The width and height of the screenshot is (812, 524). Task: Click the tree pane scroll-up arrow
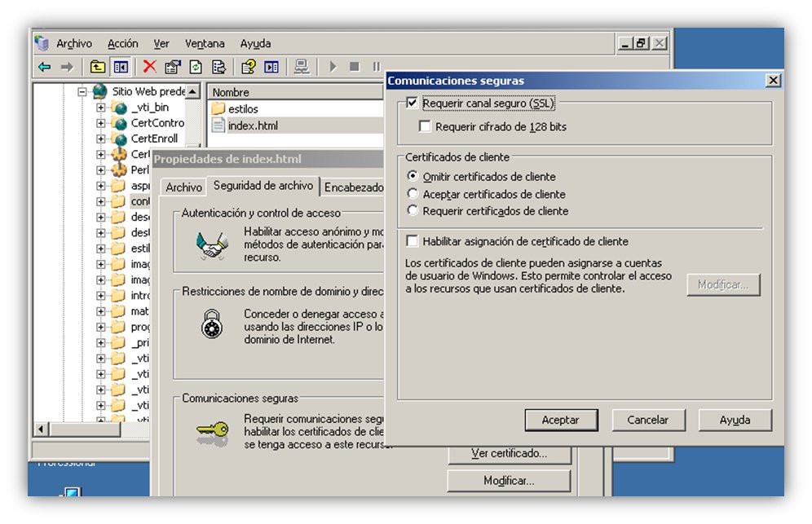click(192, 91)
